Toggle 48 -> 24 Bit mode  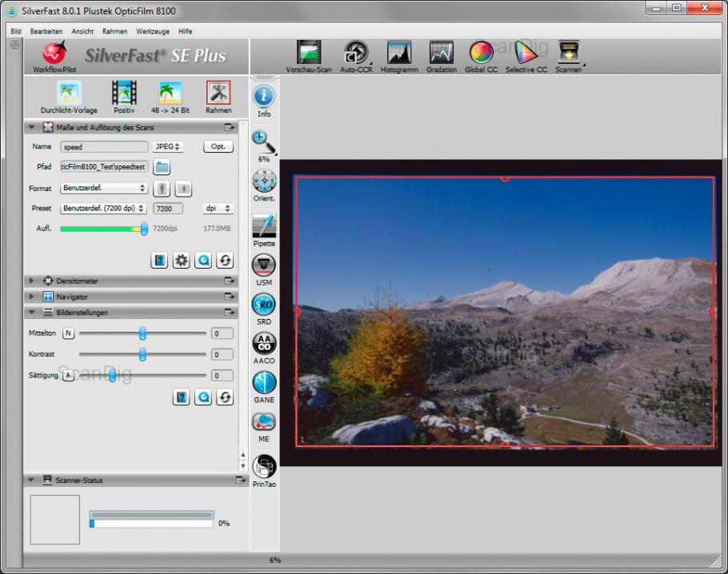[x=170, y=94]
